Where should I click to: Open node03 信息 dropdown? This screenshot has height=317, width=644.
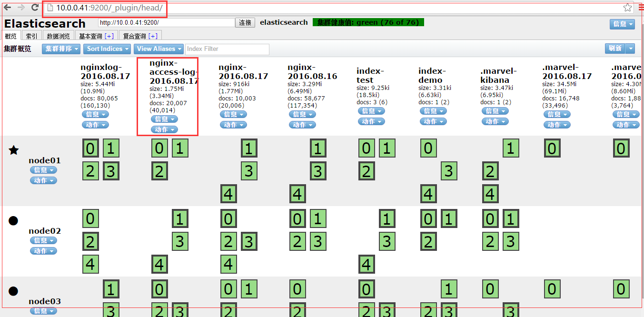pos(43,311)
